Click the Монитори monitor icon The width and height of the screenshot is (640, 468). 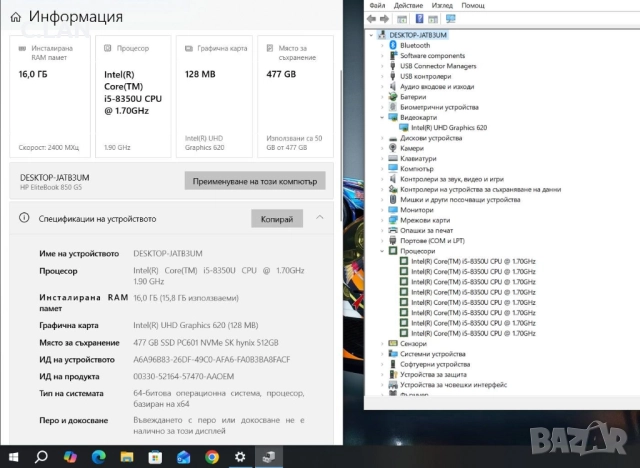click(x=393, y=210)
